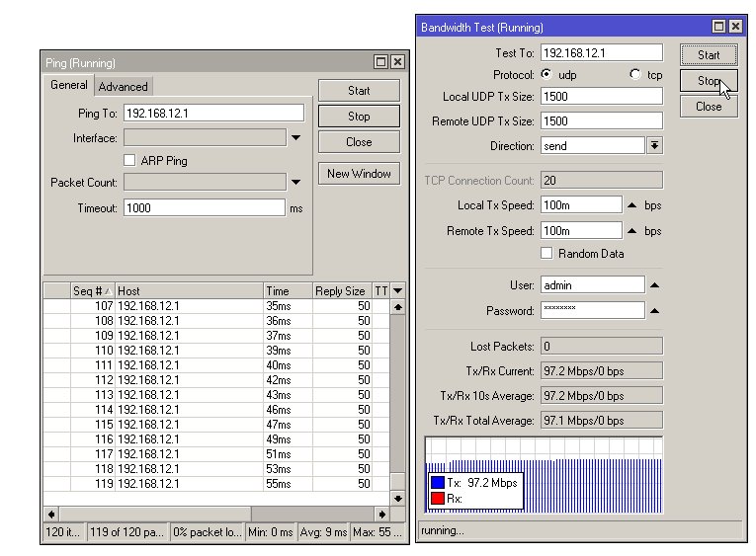The height and width of the screenshot is (556, 756).
Task: Click the ping table scroll left arrow
Action: (x=51, y=515)
